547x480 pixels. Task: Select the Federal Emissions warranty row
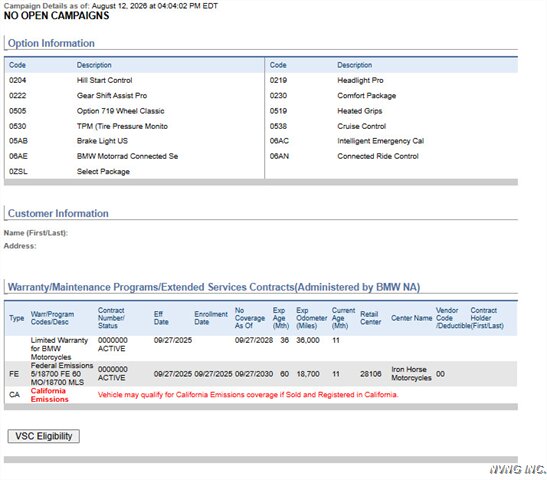pos(261,374)
